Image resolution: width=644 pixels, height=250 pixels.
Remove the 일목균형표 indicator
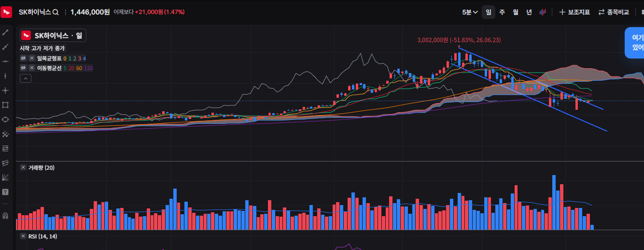pyautogui.click(x=32, y=58)
